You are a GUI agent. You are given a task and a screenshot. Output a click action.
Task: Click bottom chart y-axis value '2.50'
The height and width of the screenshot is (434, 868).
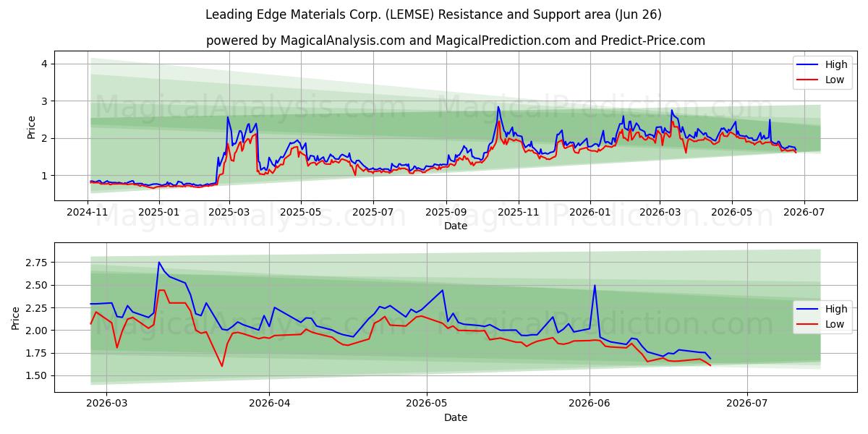36,285
